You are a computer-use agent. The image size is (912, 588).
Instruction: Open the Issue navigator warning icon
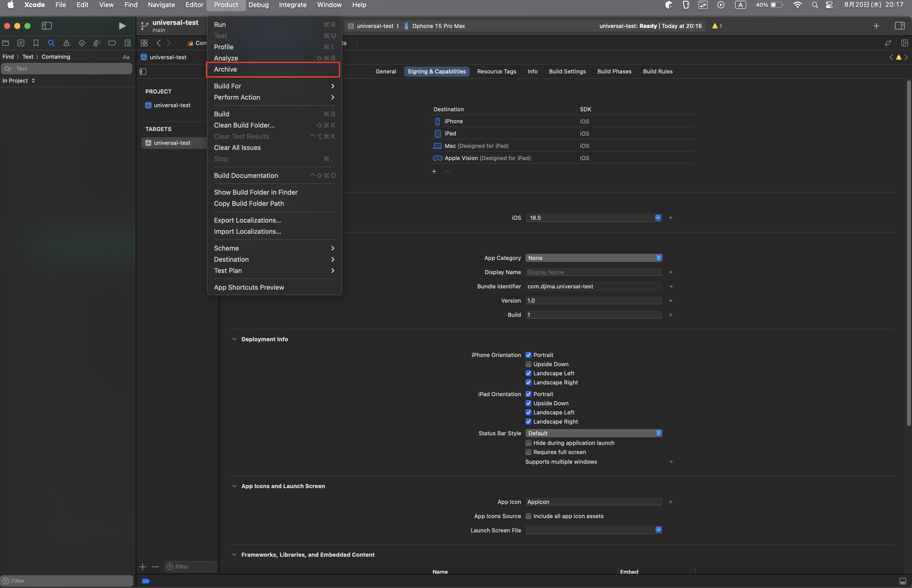pos(66,43)
